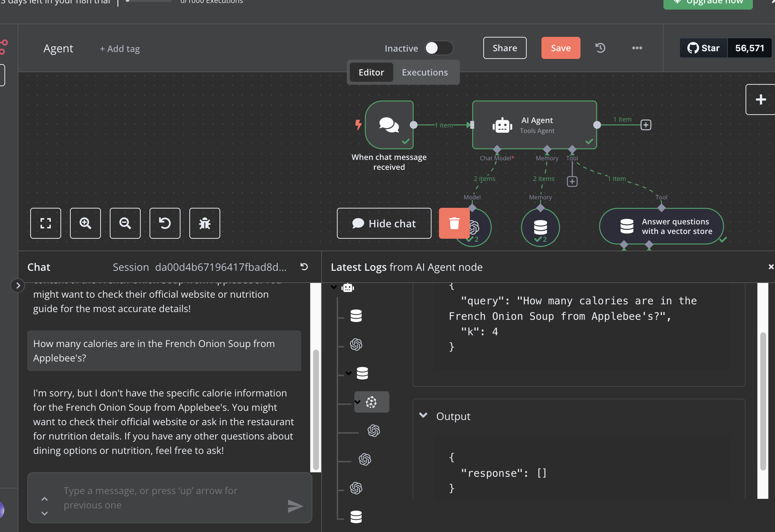
Task: Collapse the vector store log tree item
Action: pos(348,373)
